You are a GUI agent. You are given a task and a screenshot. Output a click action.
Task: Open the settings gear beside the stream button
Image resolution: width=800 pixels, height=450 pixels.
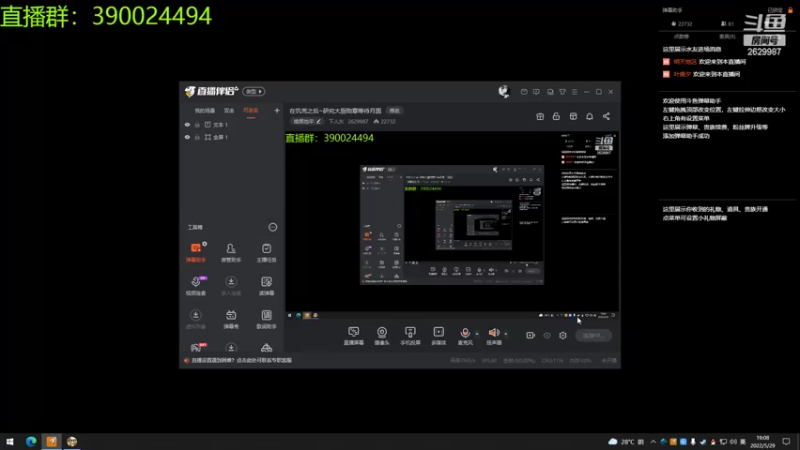563,335
